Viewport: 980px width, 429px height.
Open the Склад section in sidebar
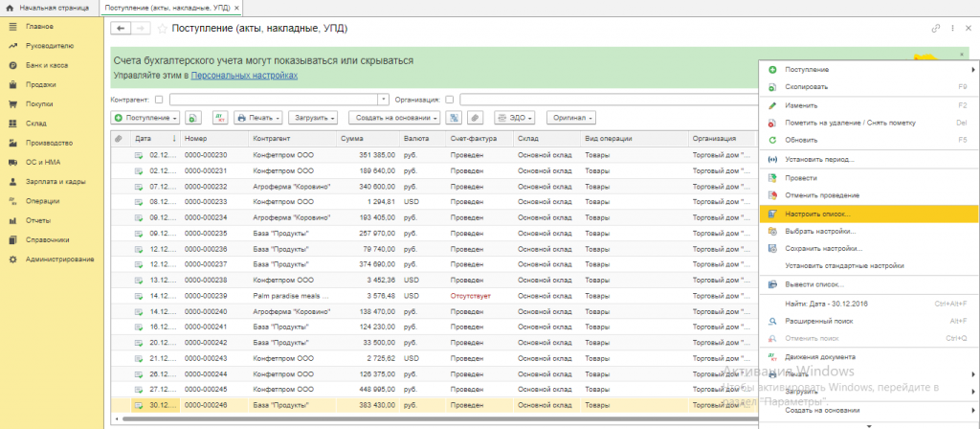[x=36, y=124]
